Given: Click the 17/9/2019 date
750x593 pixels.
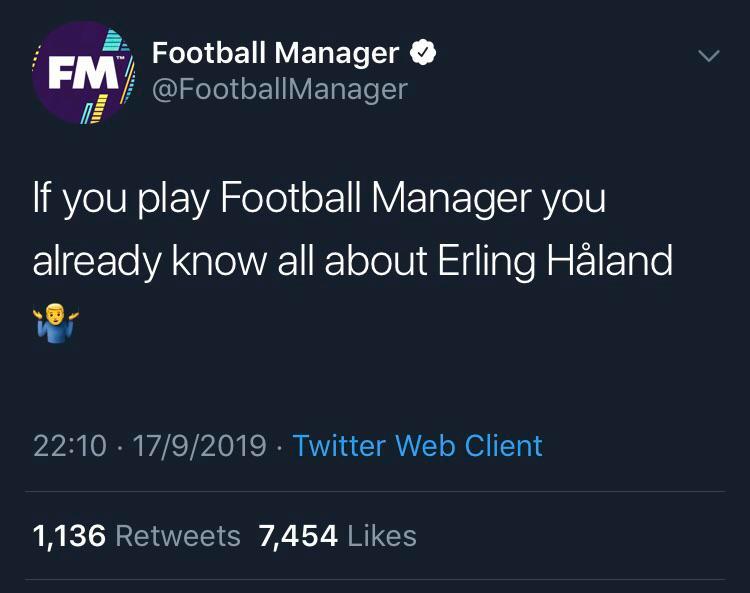Looking at the screenshot, I should [199, 446].
